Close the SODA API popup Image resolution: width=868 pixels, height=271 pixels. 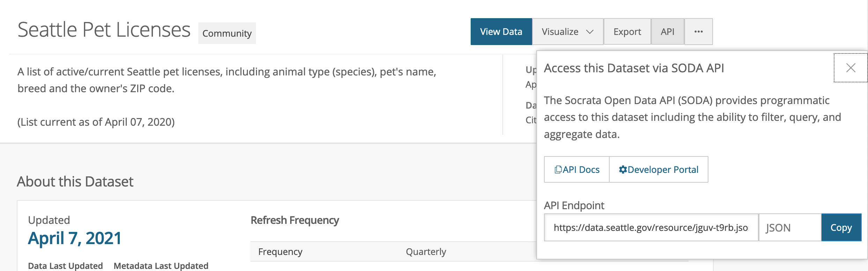[851, 68]
